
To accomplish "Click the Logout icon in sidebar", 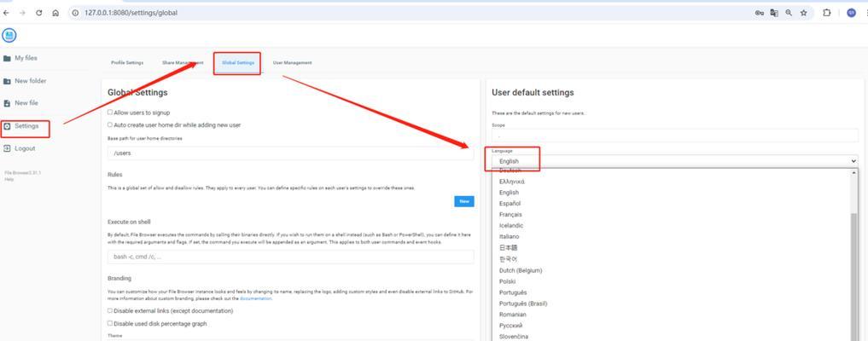I will 7,148.
